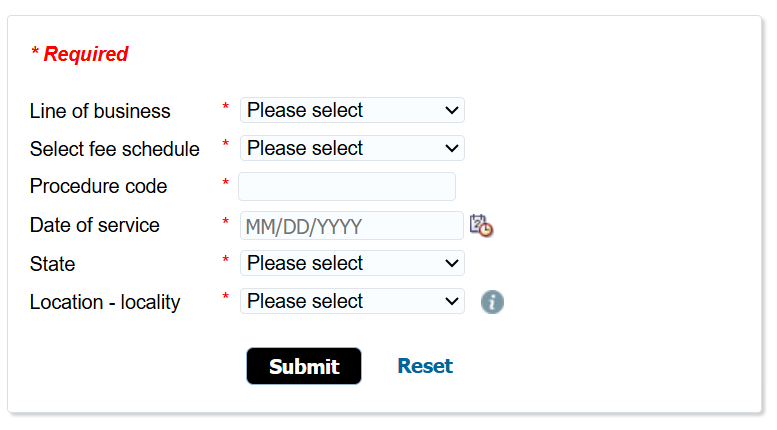Click the "Location - locality" label

(105, 302)
